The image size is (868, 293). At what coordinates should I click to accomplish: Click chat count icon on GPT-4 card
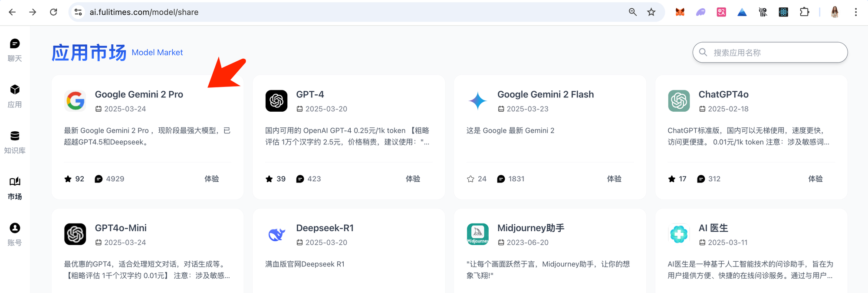300,179
